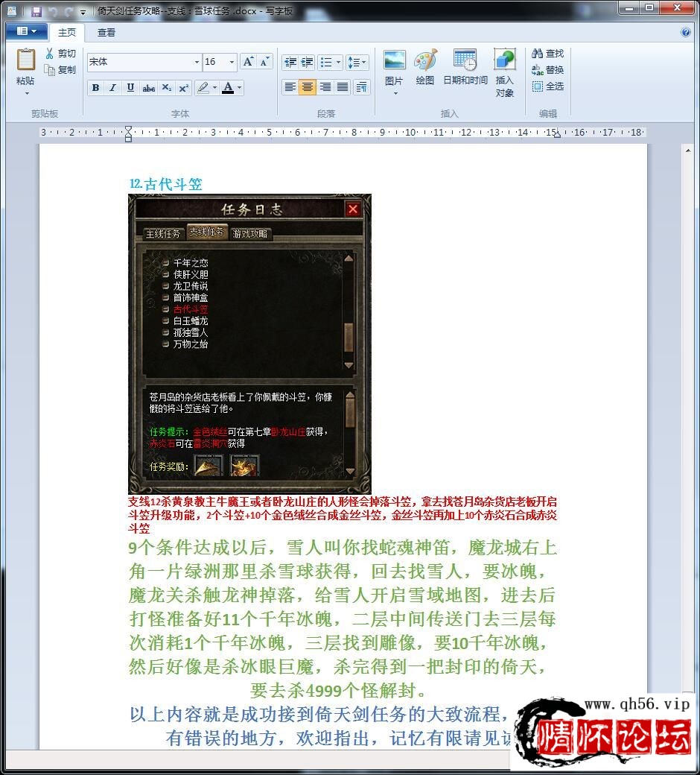Image resolution: width=700 pixels, height=775 pixels.
Task: Apply the text highlight color
Action: [203, 87]
